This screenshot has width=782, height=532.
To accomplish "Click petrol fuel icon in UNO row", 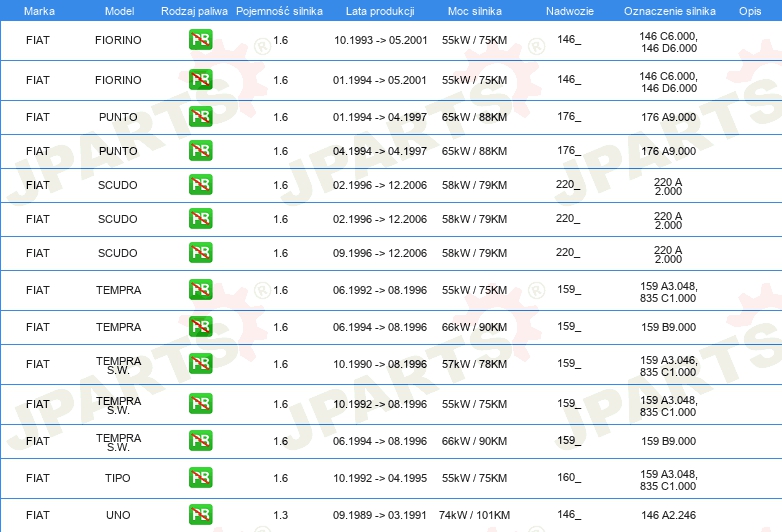I will (x=200, y=515).
